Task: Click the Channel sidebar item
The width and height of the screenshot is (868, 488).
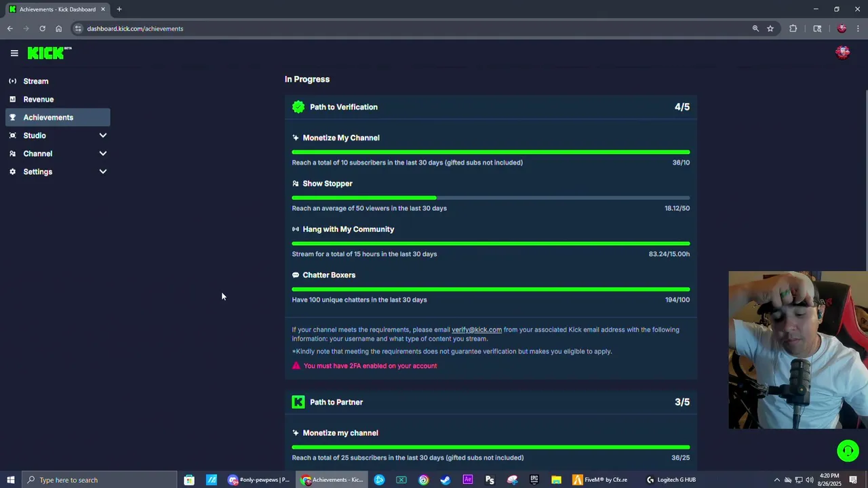Action: coord(38,154)
